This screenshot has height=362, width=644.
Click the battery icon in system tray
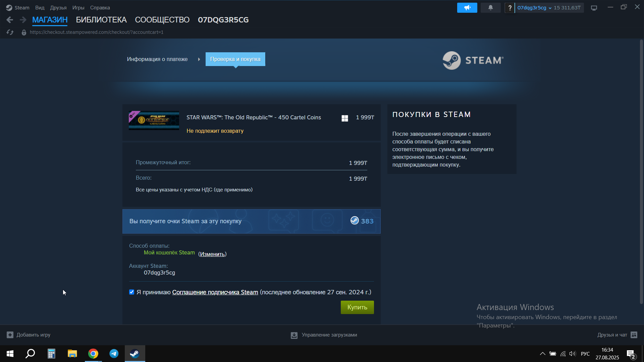(x=553, y=354)
